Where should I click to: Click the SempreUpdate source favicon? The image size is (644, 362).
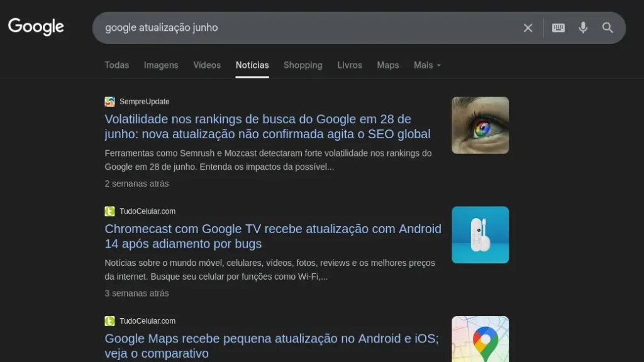tap(109, 101)
